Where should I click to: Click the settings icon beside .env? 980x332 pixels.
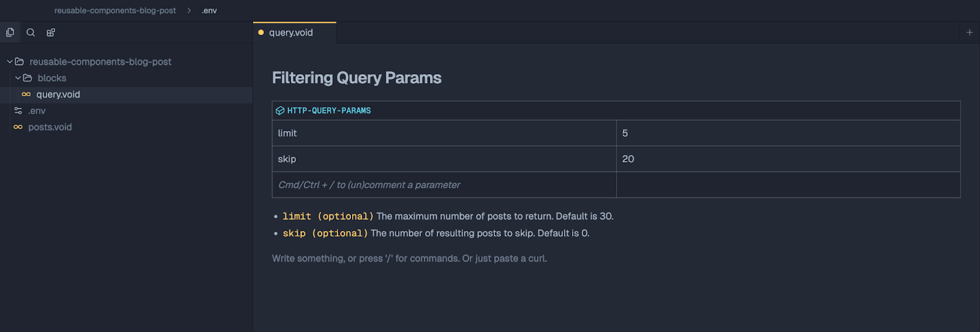18,111
